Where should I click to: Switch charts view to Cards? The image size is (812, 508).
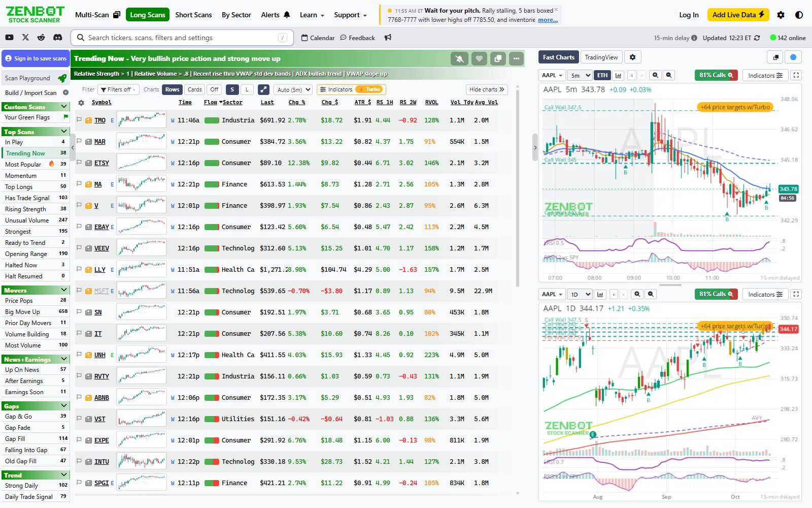point(195,89)
